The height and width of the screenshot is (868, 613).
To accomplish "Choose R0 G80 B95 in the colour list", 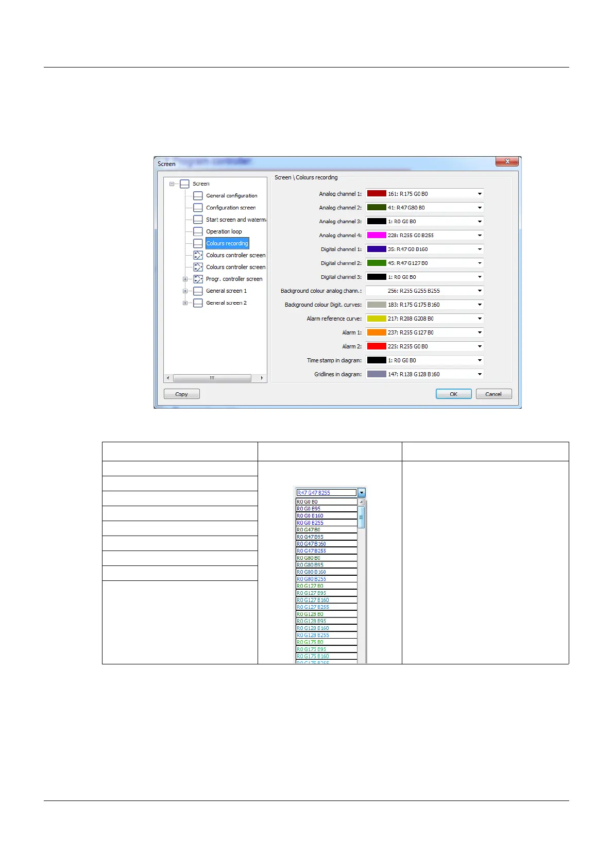I will (327, 565).
